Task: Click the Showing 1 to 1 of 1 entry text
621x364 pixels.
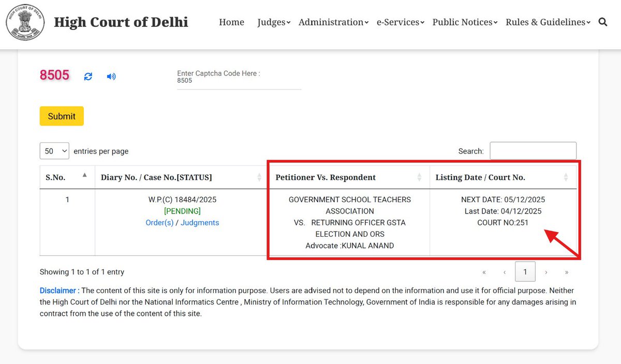Action: coord(82,272)
